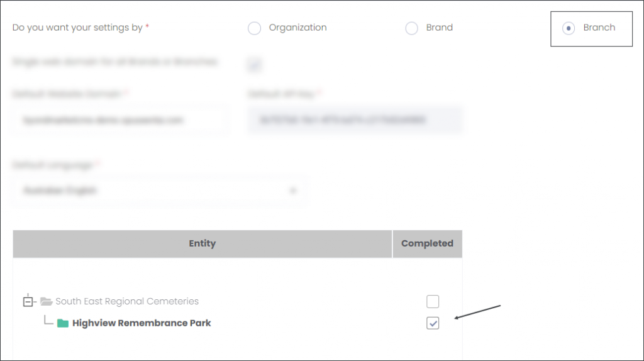Click the Branch label text
The image size is (644, 361).
click(x=599, y=28)
